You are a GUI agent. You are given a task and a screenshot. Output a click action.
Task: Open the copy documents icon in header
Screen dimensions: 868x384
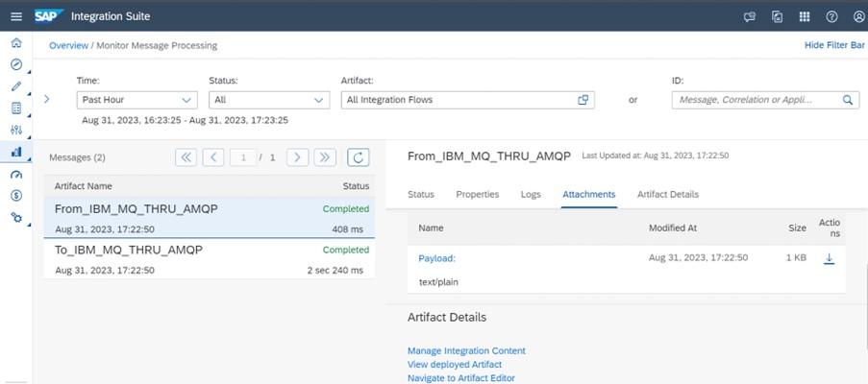[778, 16]
